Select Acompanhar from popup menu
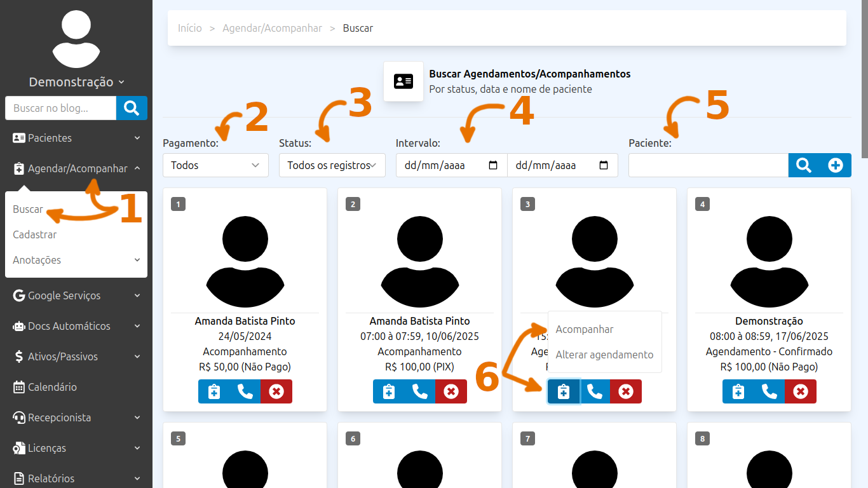The image size is (868, 488). tap(585, 329)
